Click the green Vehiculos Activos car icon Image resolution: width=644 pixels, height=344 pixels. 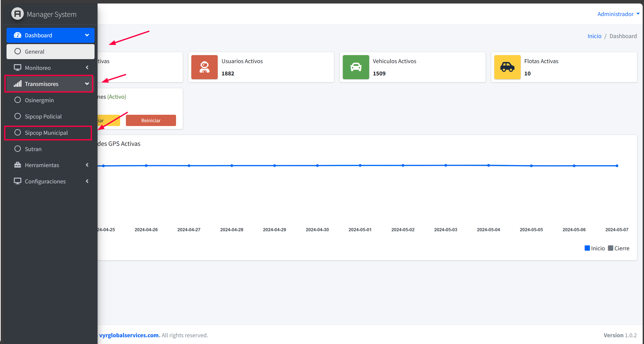[x=356, y=67]
